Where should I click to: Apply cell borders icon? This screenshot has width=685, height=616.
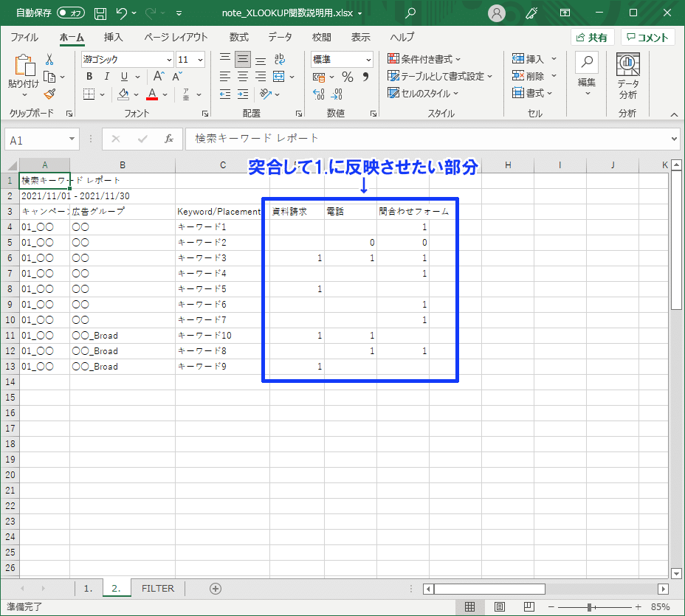point(89,94)
